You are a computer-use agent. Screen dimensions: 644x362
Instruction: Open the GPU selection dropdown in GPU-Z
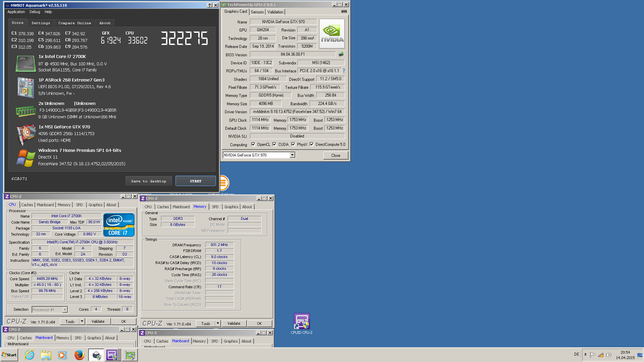click(292, 155)
